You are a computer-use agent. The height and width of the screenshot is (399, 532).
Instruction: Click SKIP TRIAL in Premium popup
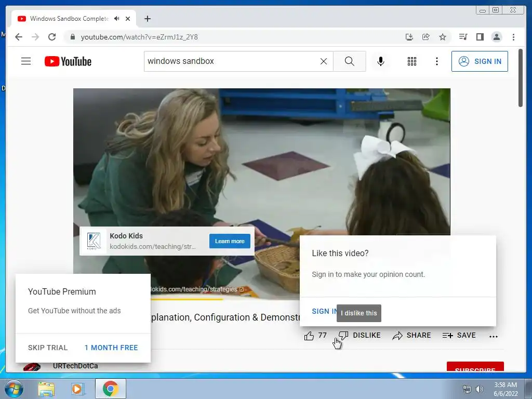[x=48, y=348]
